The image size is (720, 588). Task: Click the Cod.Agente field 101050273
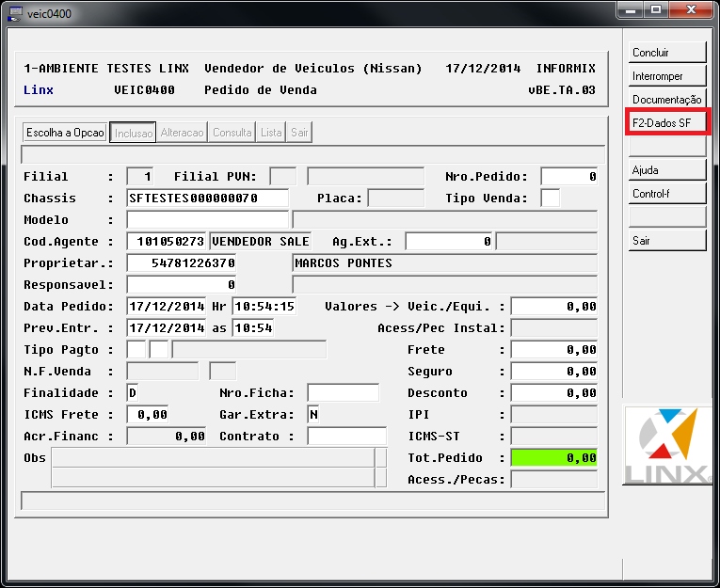[x=167, y=241]
